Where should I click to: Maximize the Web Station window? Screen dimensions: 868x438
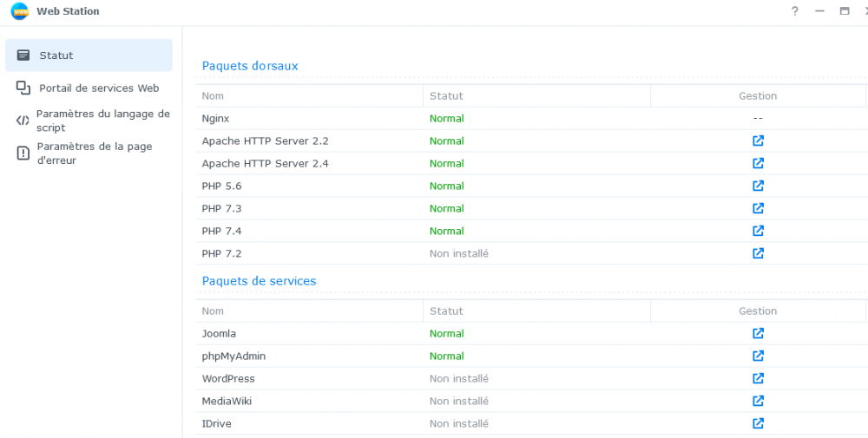(x=845, y=11)
